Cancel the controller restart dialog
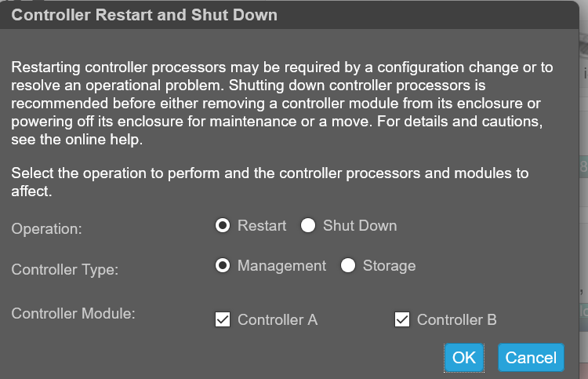588x379 pixels. tap(531, 358)
